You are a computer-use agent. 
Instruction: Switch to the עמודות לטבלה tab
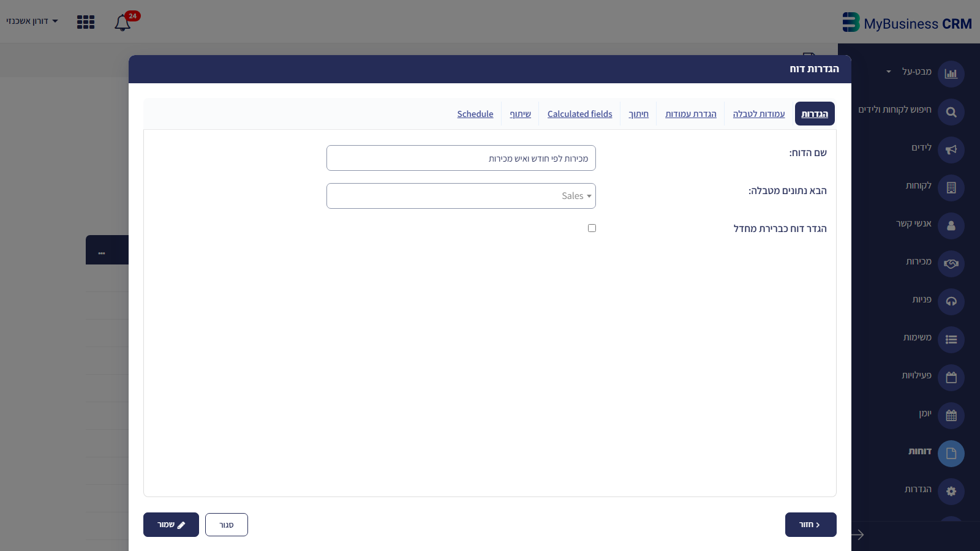(x=759, y=114)
